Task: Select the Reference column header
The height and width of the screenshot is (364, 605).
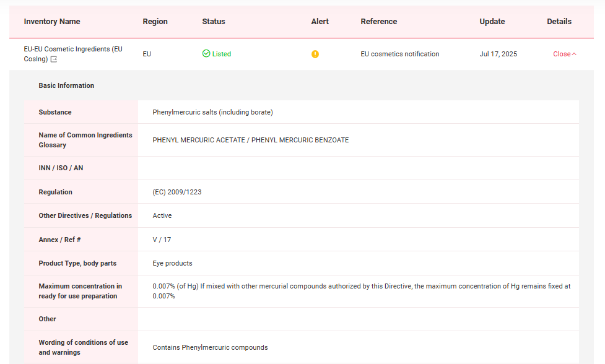Action: [x=378, y=22]
